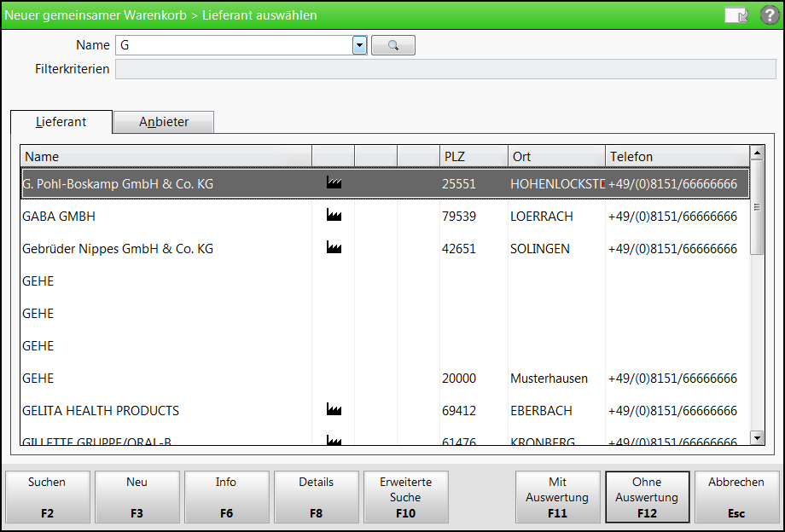
Task: Click the magnifier search icon button
Action: [x=393, y=45]
